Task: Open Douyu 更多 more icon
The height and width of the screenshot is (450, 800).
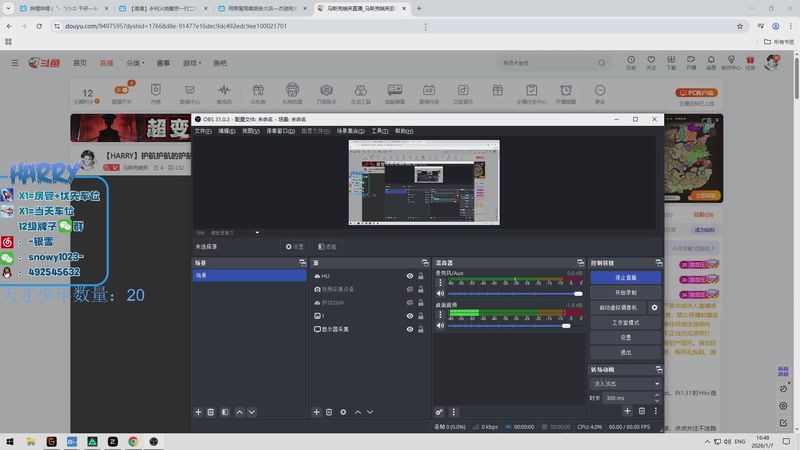Action: [600, 93]
